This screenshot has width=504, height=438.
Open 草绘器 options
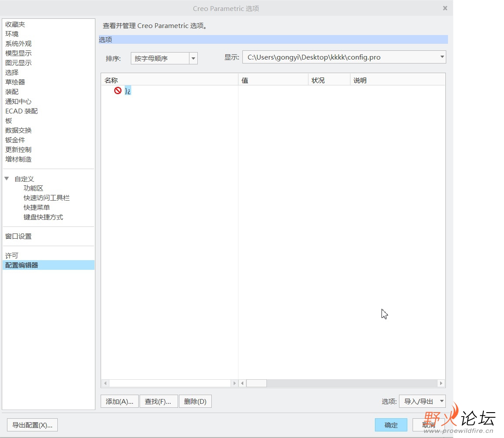click(x=15, y=82)
